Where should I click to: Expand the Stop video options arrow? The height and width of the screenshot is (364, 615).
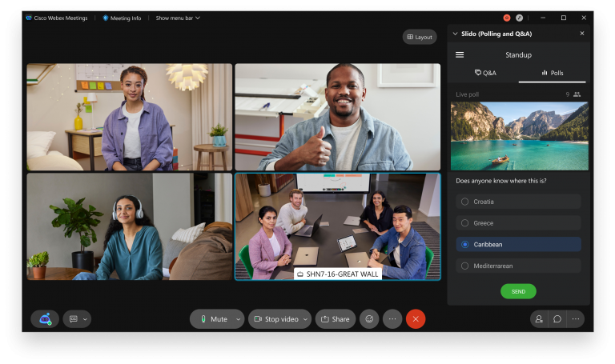(x=305, y=319)
